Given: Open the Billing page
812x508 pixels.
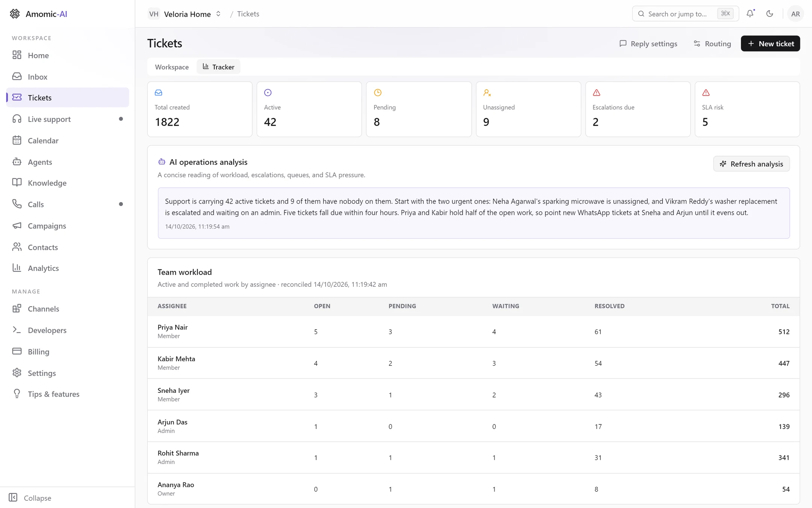Looking at the screenshot, I should pos(68,351).
